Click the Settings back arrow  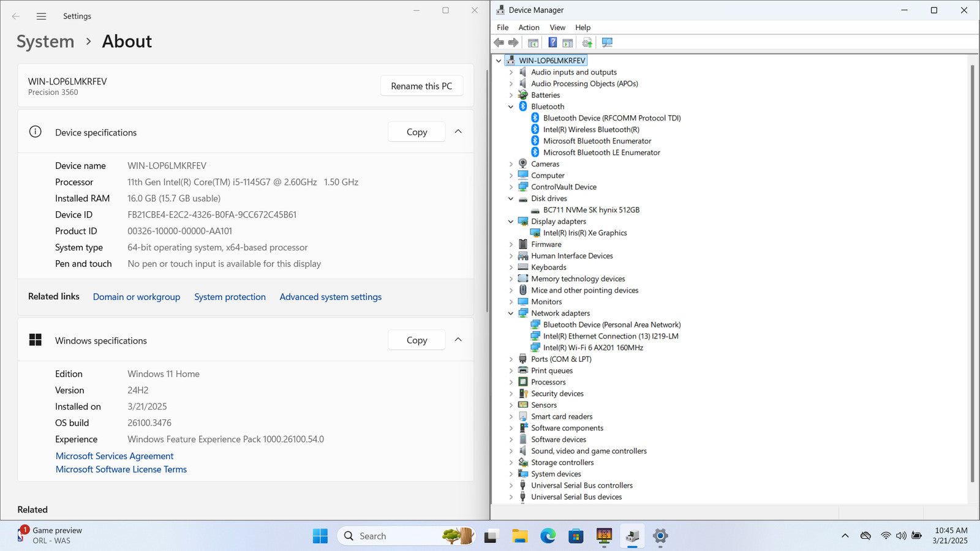(x=16, y=17)
